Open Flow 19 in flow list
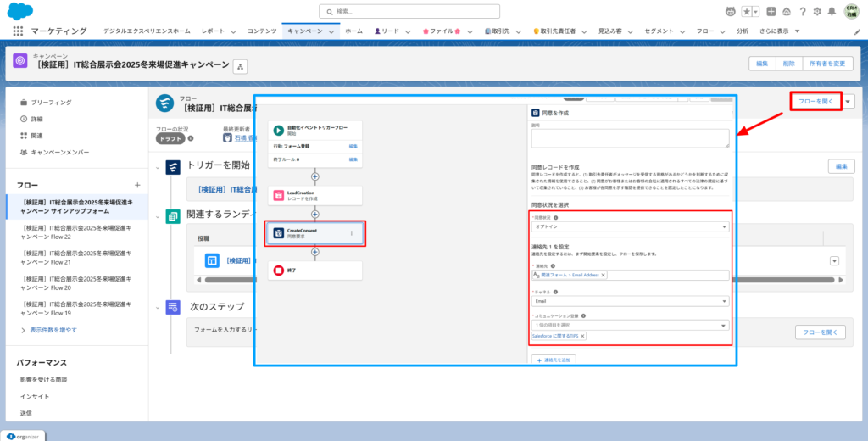This screenshot has width=868, height=441. 77,310
